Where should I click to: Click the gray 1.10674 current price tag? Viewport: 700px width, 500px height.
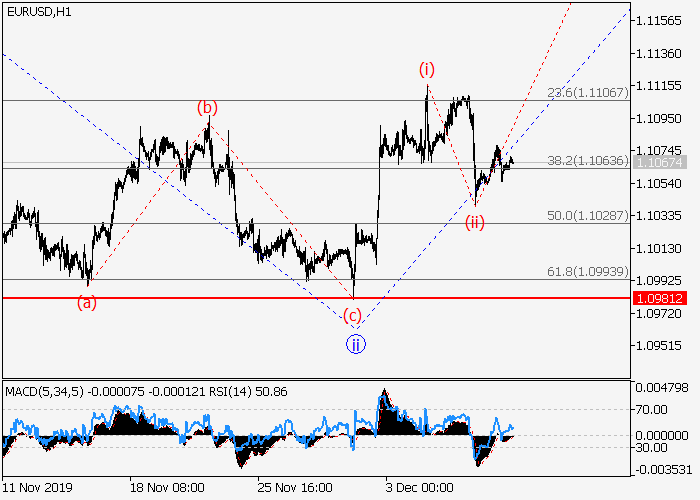click(659, 161)
